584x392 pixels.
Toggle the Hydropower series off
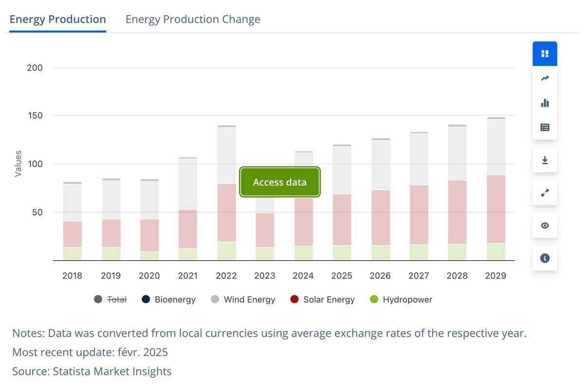(401, 299)
